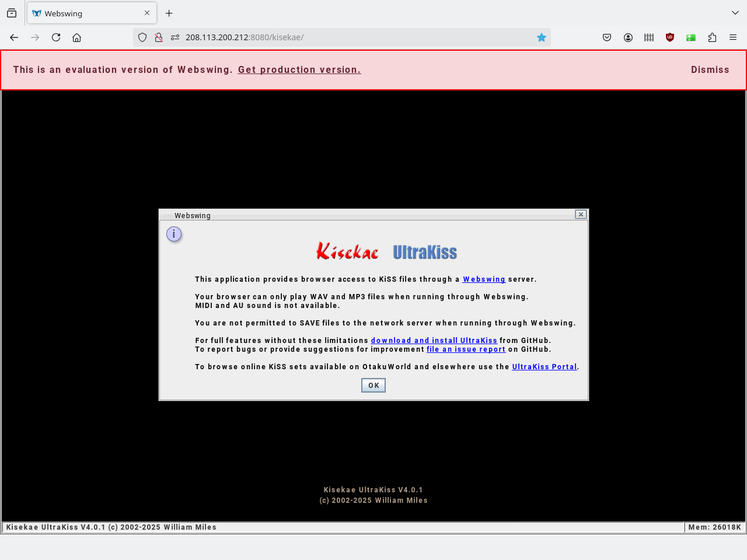Screen dimensions: 747x560
Task: Click the OK button in Webswing dialog
Action: click(373, 386)
